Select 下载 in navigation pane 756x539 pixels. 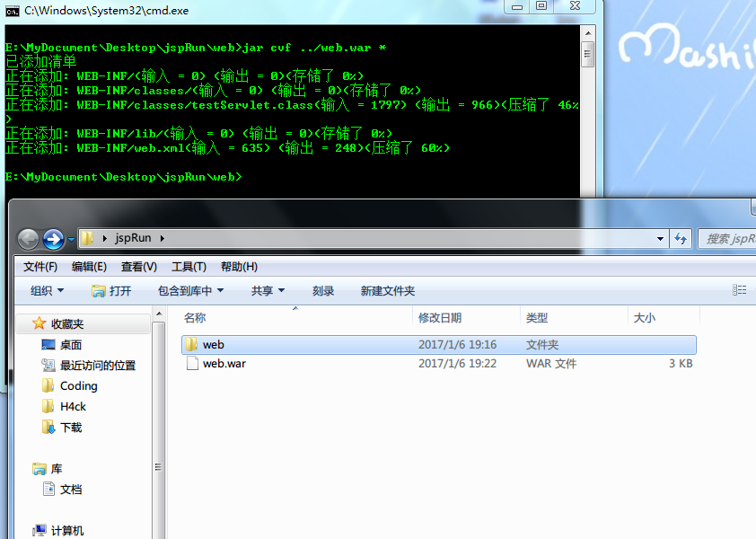point(71,428)
